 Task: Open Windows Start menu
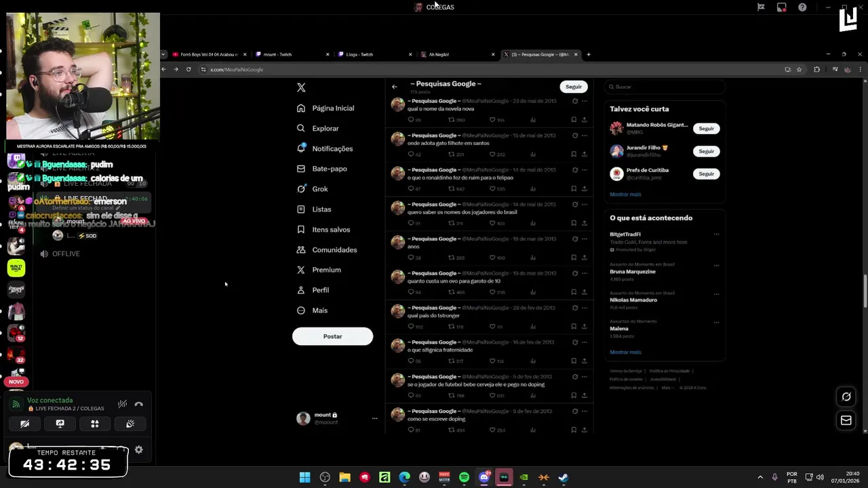pos(305,477)
